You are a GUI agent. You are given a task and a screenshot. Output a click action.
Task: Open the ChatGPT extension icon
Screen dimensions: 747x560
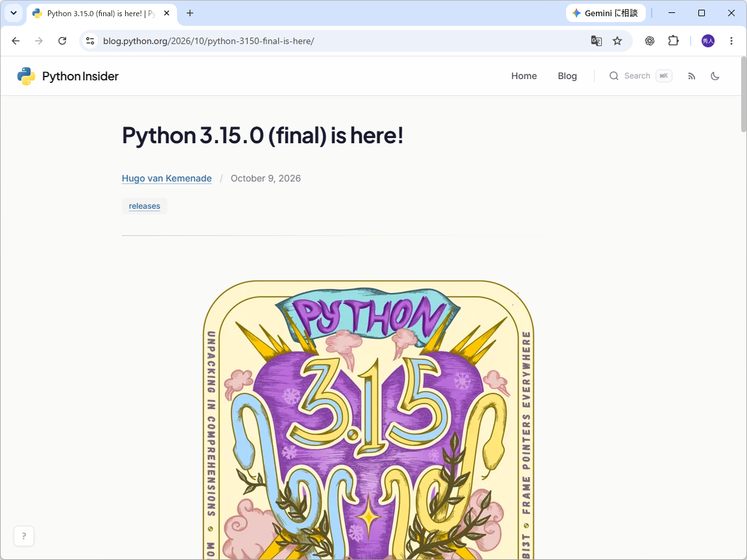(650, 41)
